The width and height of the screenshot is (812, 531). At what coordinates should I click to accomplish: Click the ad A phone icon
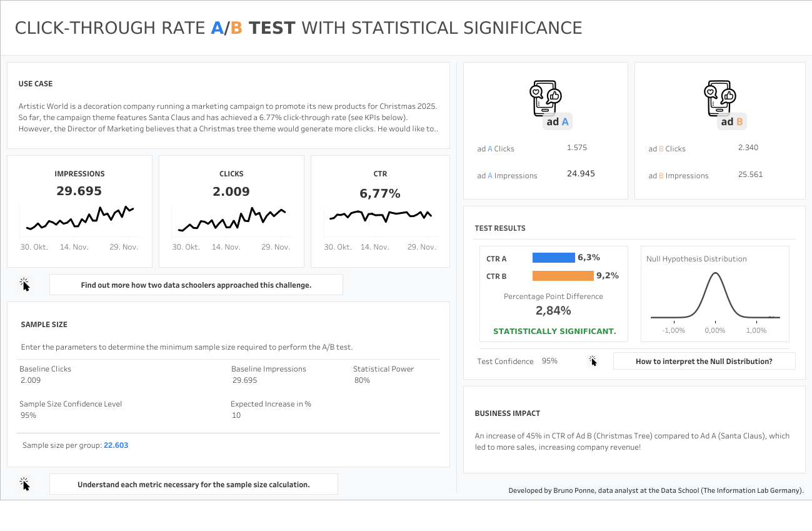coord(545,99)
